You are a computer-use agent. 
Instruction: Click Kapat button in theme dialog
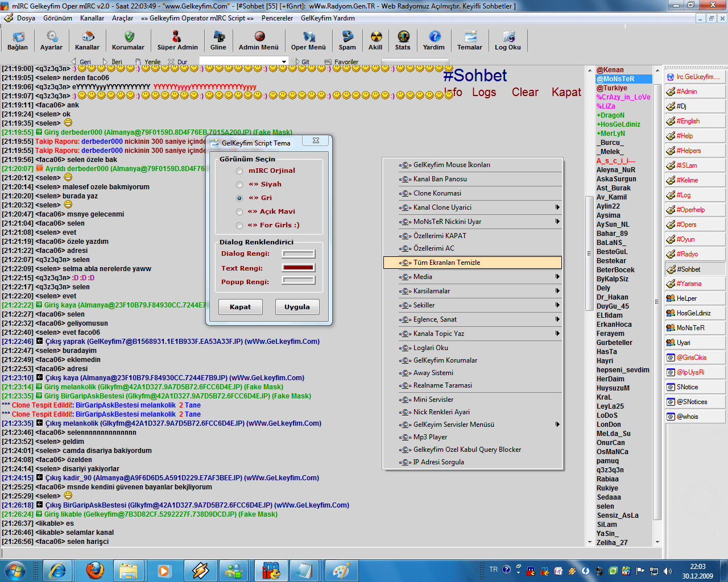pyautogui.click(x=240, y=307)
